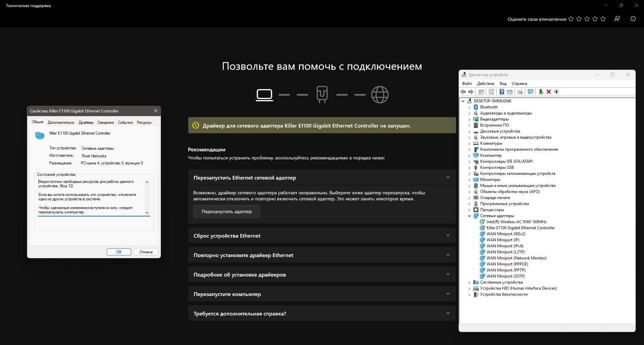Click the feedback icon in support header
Viewport: 644px width, 345px height.
pyautogui.click(x=617, y=19)
